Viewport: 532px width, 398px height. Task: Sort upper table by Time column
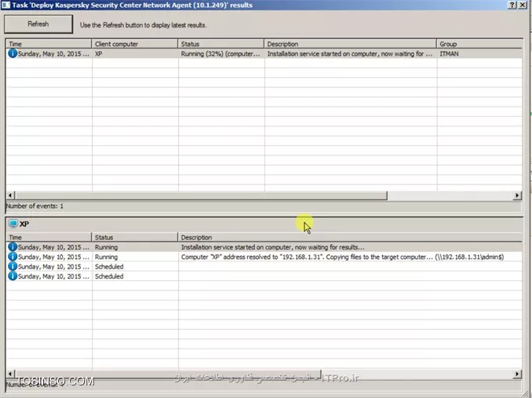pyautogui.click(x=49, y=44)
